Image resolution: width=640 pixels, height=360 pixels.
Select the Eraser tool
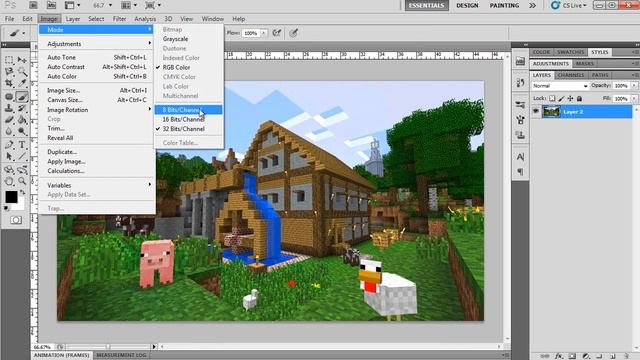[9, 120]
